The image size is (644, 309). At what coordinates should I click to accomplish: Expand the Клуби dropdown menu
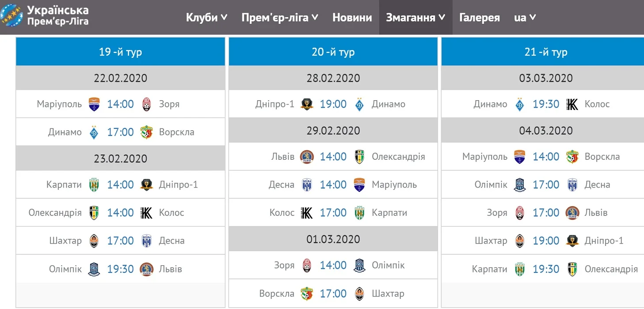click(x=206, y=18)
